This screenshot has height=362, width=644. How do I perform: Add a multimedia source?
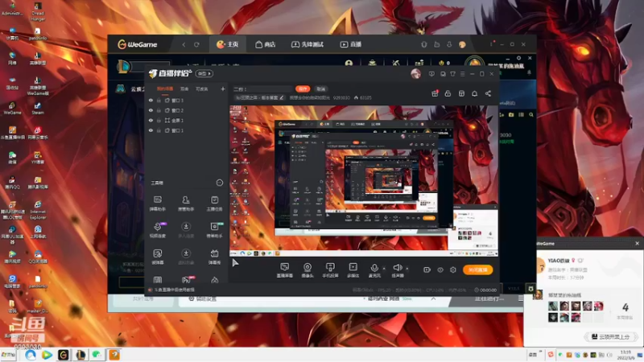coord(353,270)
